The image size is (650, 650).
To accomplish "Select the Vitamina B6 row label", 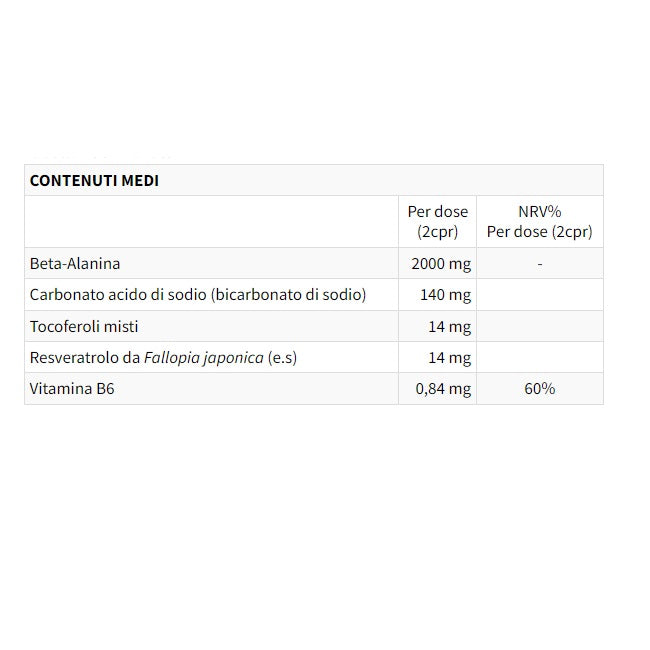I will [x=72, y=388].
